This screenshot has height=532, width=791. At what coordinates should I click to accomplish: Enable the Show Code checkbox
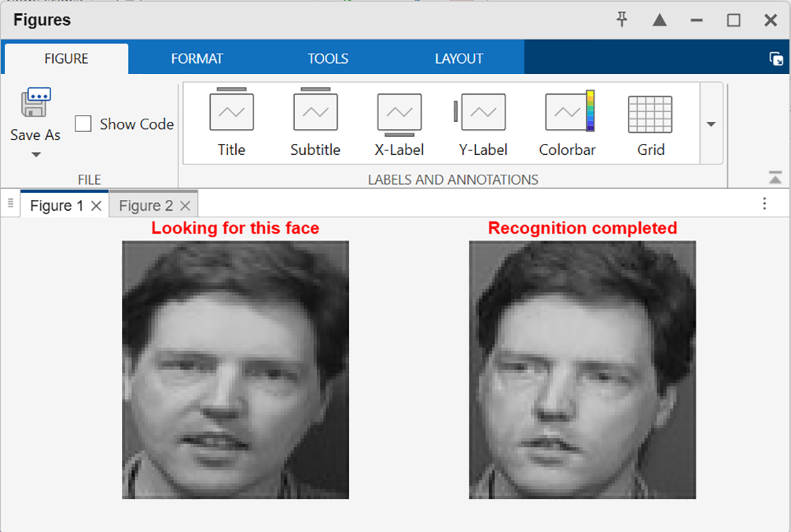(83, 124)
